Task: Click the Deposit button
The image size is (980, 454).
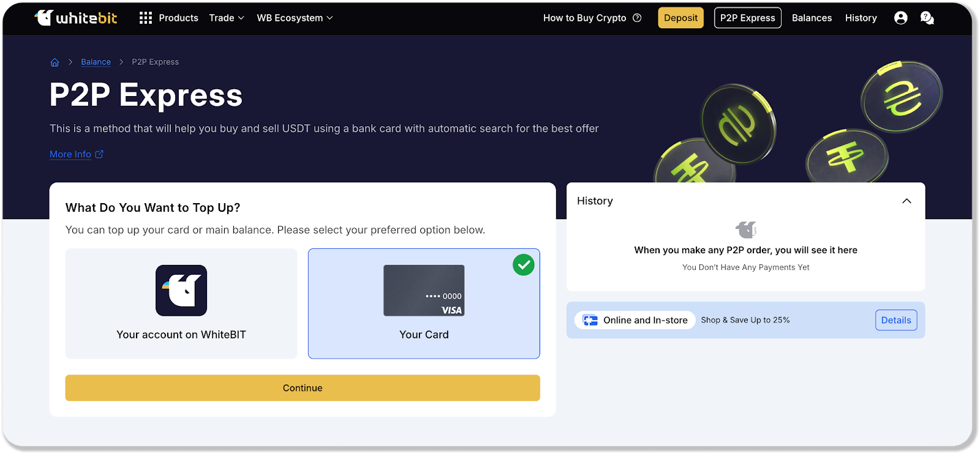Action: (x=680, y=18)
